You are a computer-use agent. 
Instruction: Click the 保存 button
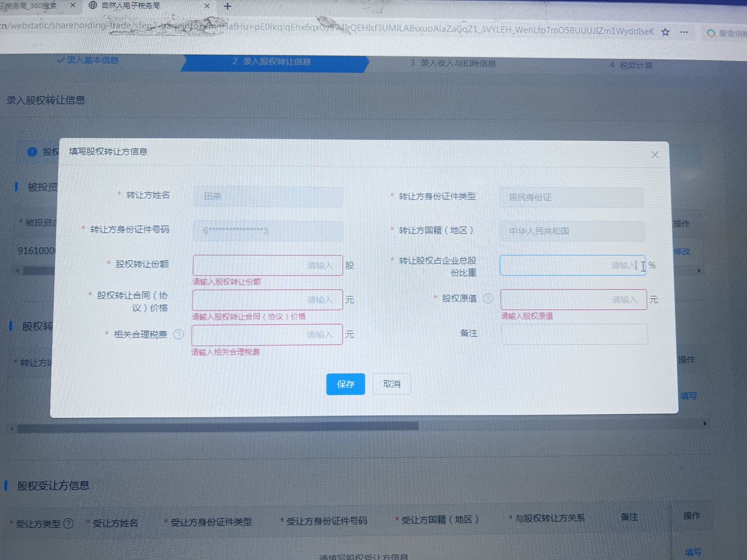click(345, 384)
